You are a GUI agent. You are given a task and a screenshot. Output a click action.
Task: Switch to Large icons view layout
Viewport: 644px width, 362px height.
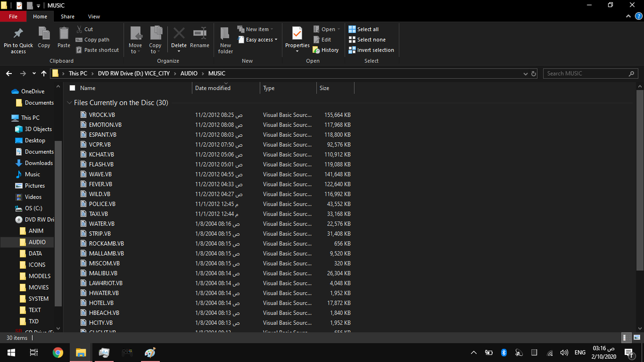point(636,338)
